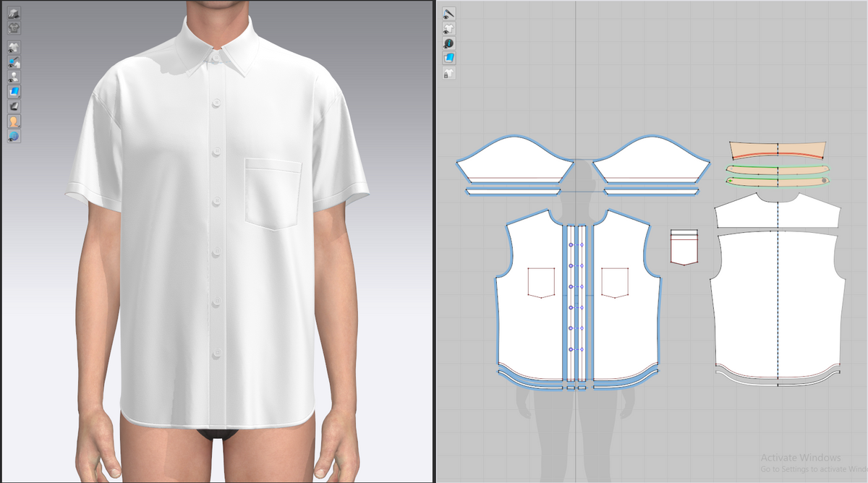Click pocket outline on right front pattern
Image resolution: width=868 pixels, height=483 pixels.
[x=616, y=282]
